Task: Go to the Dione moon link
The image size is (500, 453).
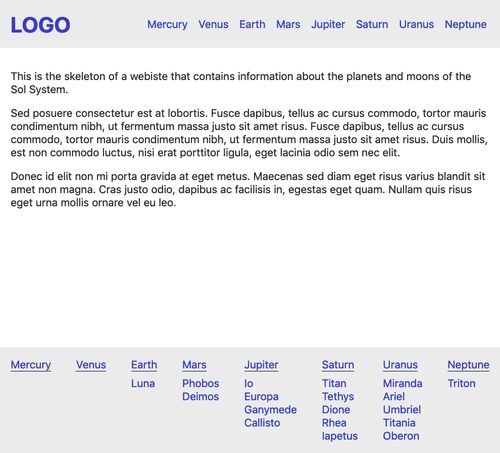Action: coord(336,410)
